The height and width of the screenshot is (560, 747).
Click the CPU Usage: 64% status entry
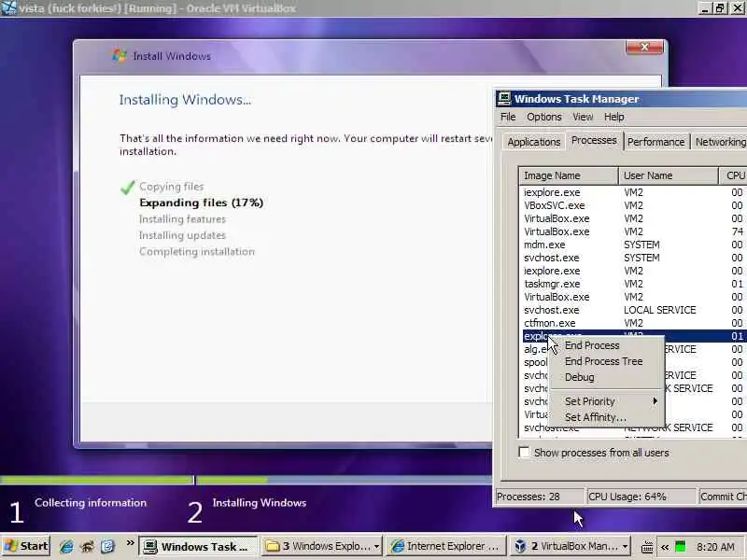641,497
